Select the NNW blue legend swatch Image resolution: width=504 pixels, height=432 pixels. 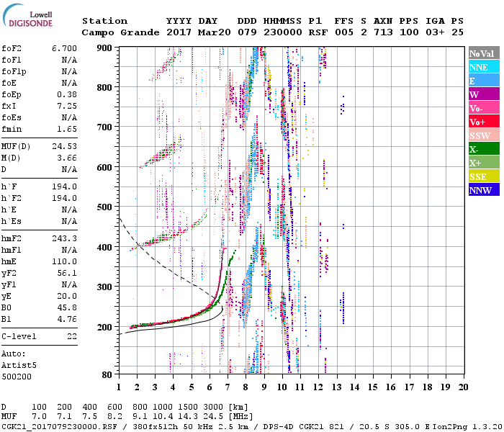tap(484, 190)
